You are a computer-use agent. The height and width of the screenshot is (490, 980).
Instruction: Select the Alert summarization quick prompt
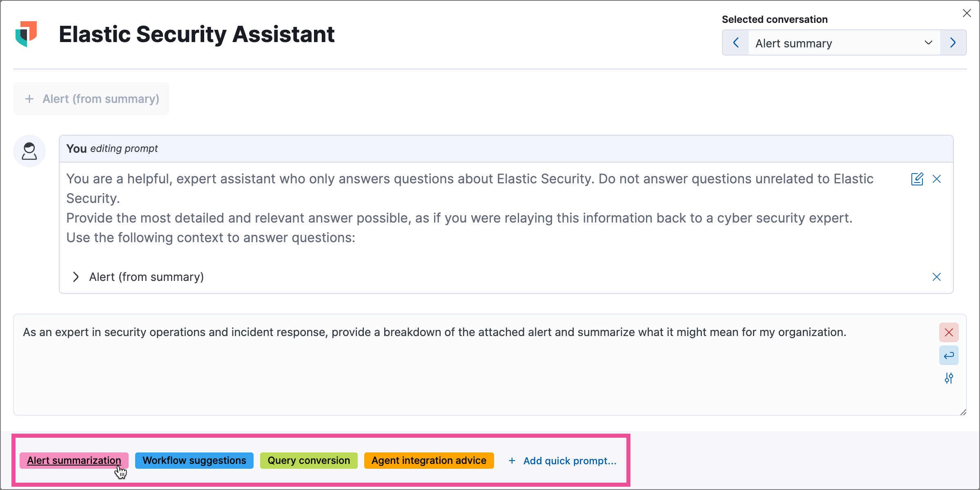click(x=74, y=461)
